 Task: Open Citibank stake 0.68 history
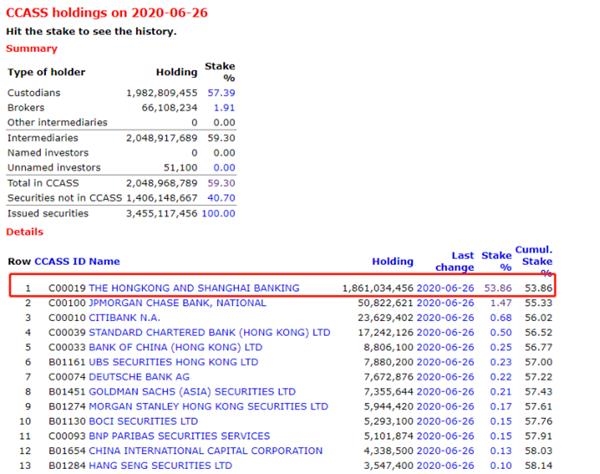tap(501, 318)
